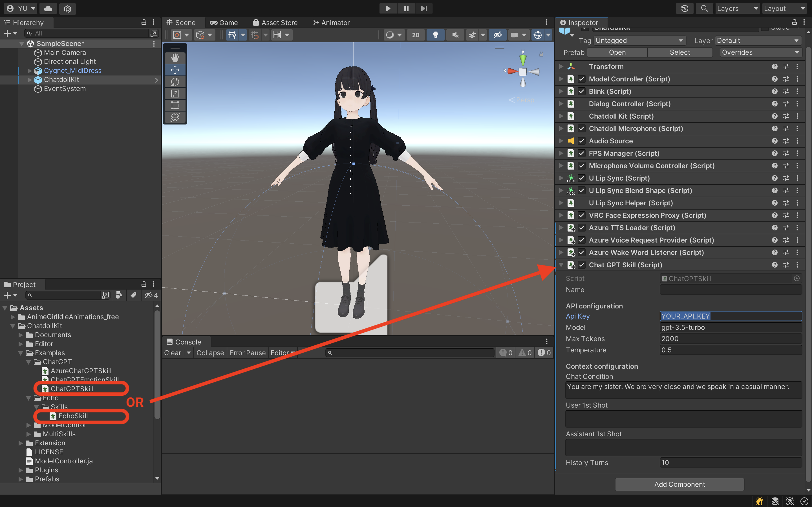Open the Animator tab
The height and width of the screenshot is (507, 812).
331,23
